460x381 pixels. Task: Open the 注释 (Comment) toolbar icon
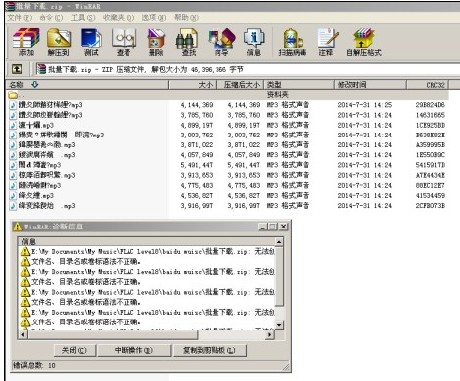point(327,42)
